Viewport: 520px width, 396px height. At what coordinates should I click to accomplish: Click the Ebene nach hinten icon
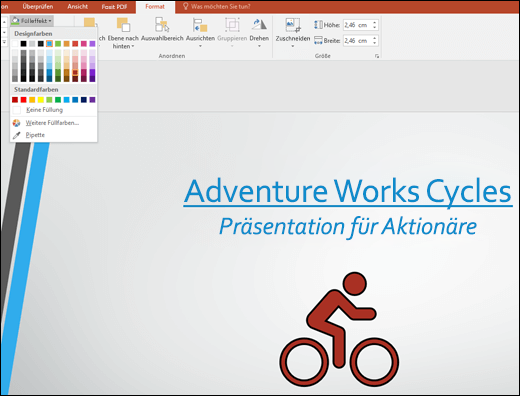(123, 25)
